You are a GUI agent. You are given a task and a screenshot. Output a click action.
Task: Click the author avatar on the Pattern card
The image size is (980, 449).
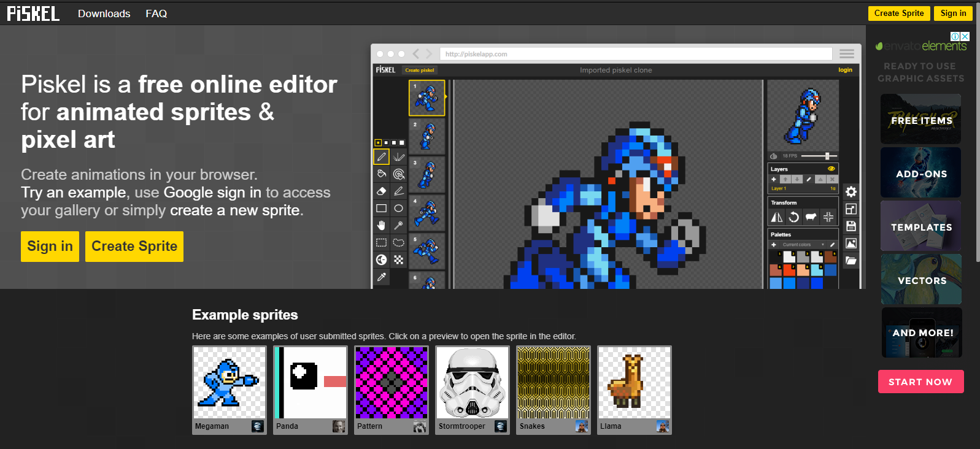click(x=420, y=426)
